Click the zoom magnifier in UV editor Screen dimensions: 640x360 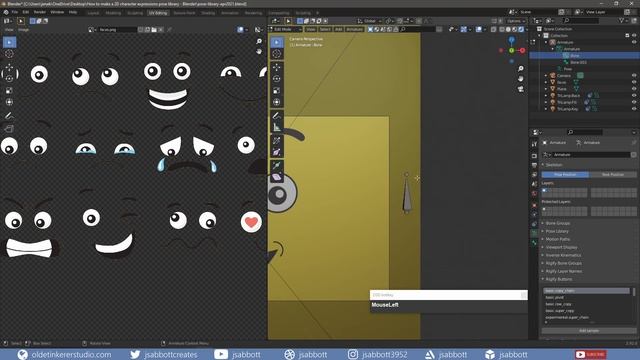[259, 41]
